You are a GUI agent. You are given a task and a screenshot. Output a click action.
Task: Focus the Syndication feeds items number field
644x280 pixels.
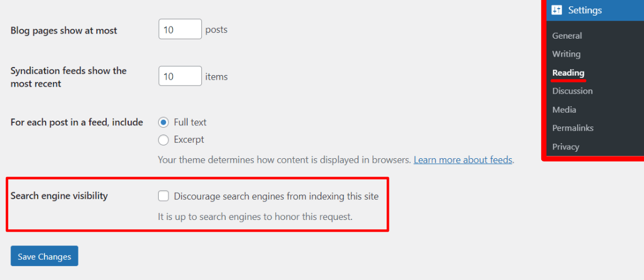tap(179, 76)
